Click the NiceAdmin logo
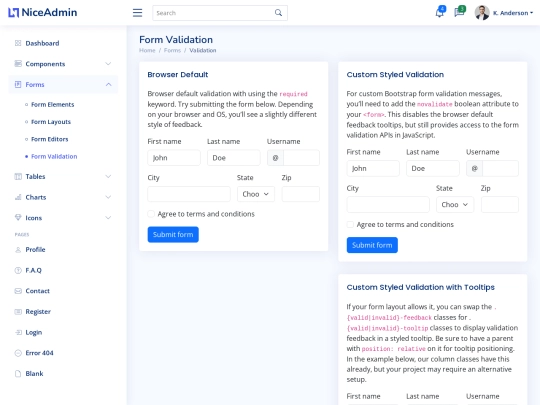Screen dimensions: 540x405 coord(43,12)
